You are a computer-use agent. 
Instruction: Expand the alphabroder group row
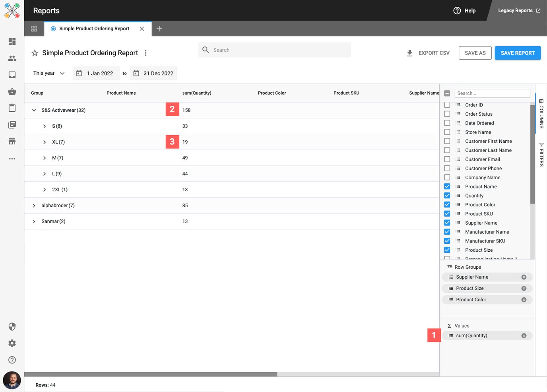34,206
